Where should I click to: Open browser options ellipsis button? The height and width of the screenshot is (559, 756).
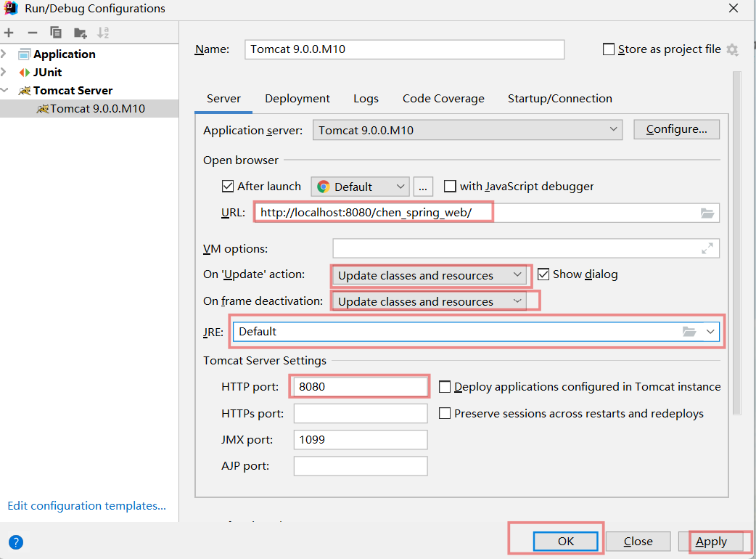click(423, 187)
